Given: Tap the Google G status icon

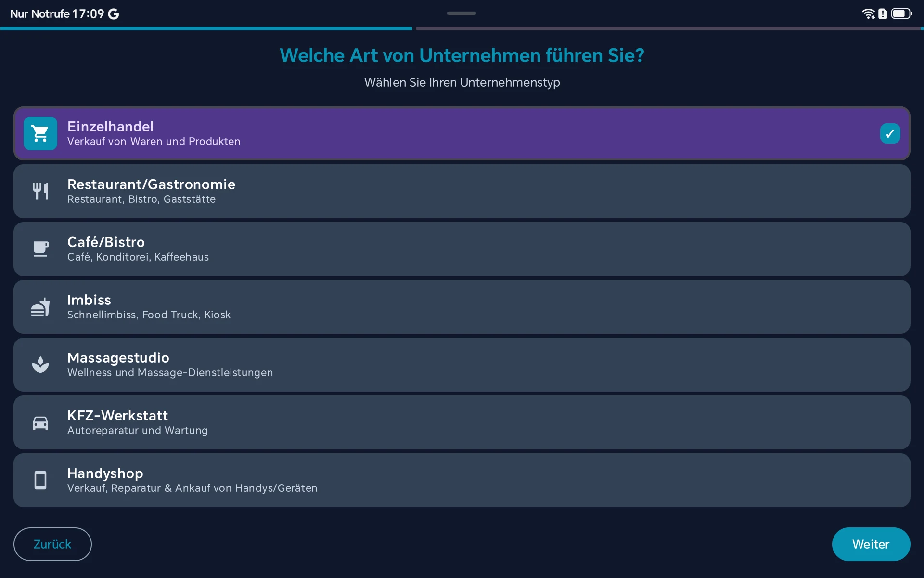Looking at the screenshot, I should pyautogui.click(x=114, y=14).
